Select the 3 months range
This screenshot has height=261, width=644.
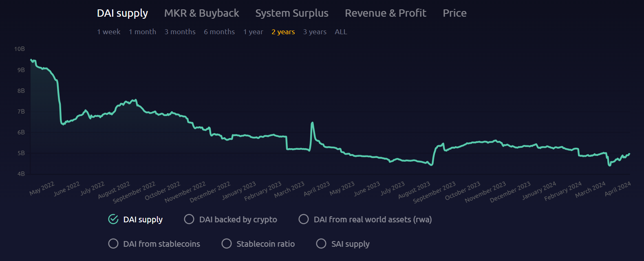180,32
